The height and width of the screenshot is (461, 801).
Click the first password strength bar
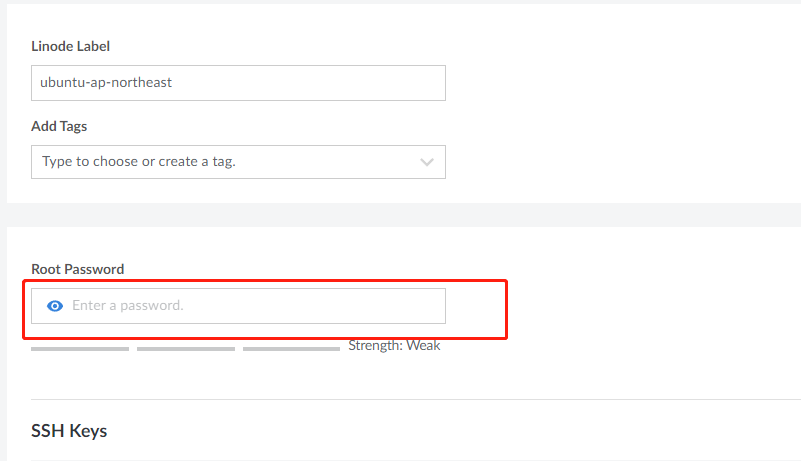click(x=80, y=349)
